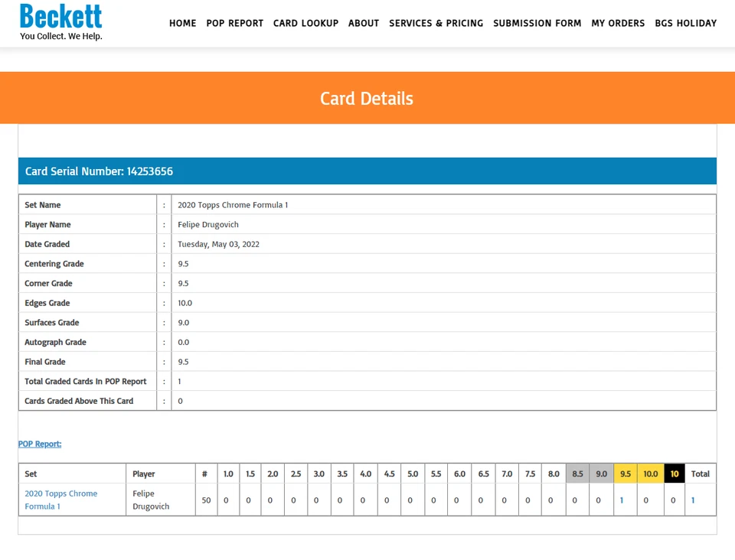Click the POP Report link
Viewport: 735px width, 560px height.
40,444
